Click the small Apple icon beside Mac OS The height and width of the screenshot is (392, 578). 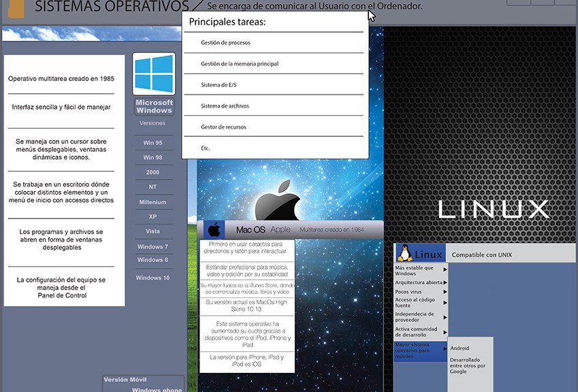[214, 229]
